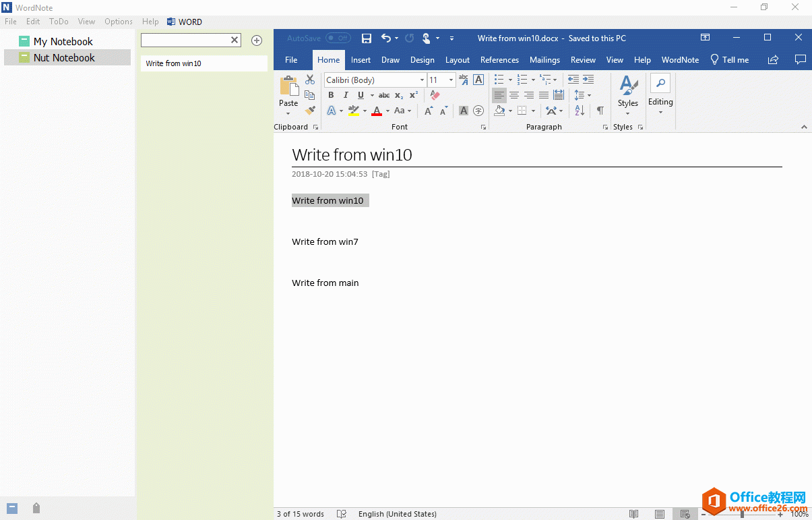Open the ToDo menu

point(59,22)
